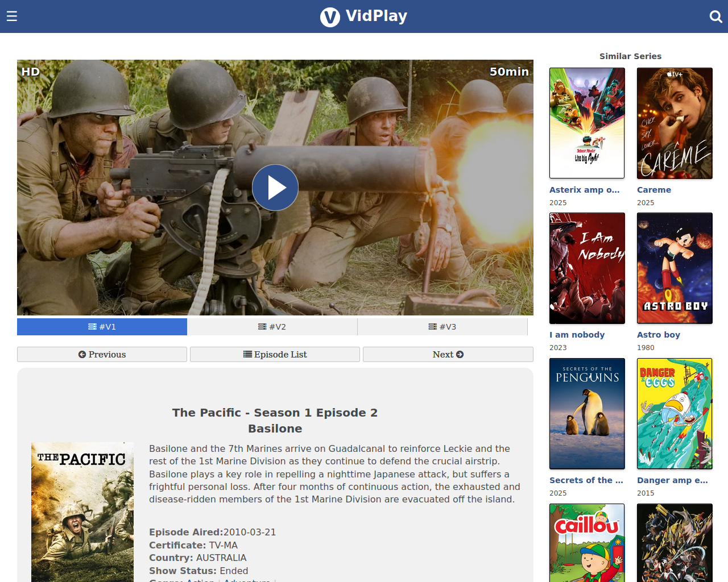The image size is (728, 582).
Task: Select the #V1 server tab
Action: coord(102,327)
